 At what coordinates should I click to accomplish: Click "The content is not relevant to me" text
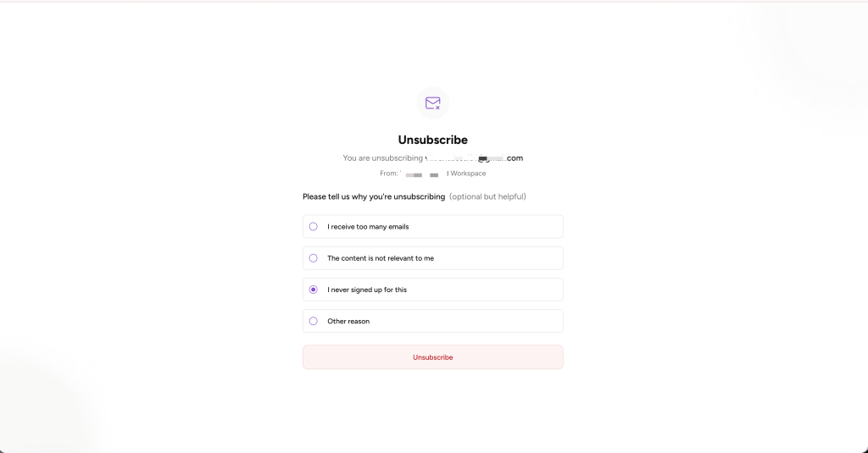(x=381, y=258)
